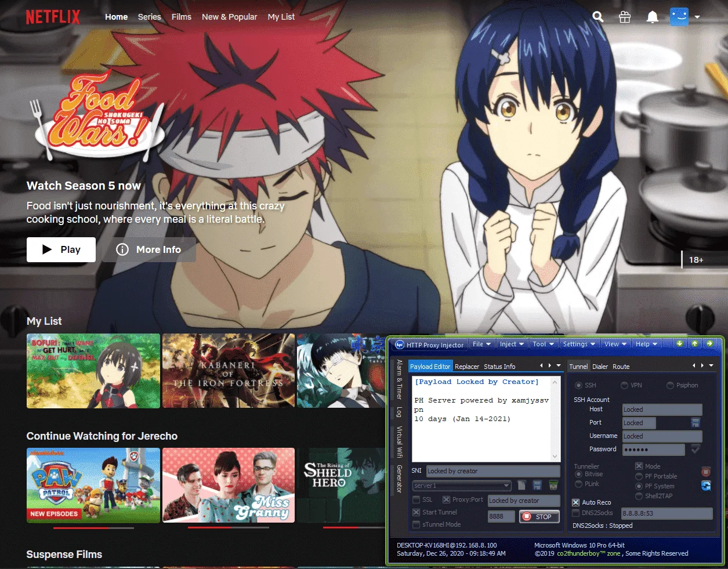The image size is (728, 569).
Task: Open the View menu in Proxy Injector
Action: click(615, 344)
